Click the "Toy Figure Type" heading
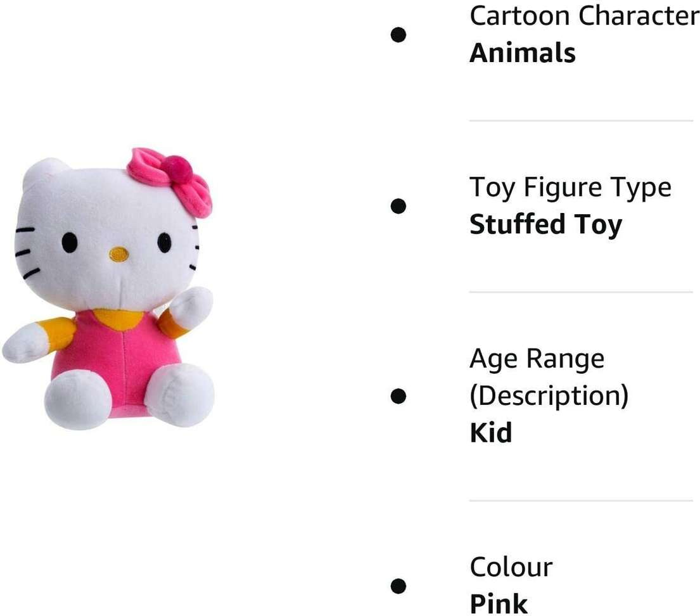700x616 pixels. click(x=570, y=188)
